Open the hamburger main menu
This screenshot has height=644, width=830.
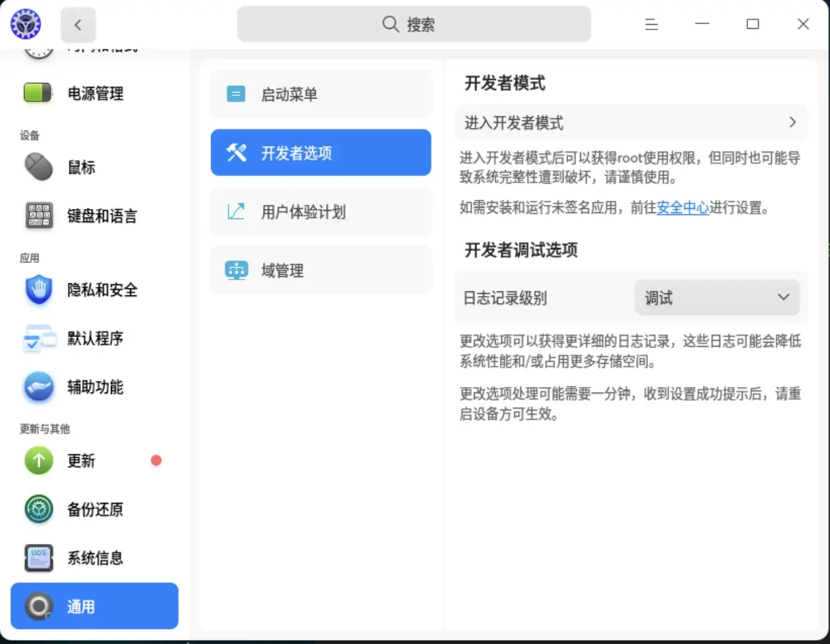(x=651, y=25)
